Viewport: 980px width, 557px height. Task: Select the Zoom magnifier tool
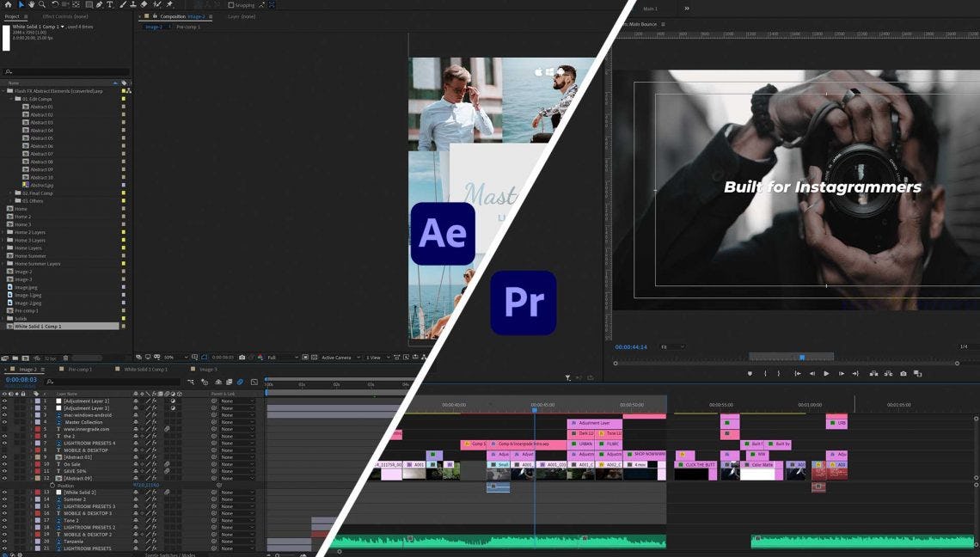pyautogui.click(x=42, y=4)
